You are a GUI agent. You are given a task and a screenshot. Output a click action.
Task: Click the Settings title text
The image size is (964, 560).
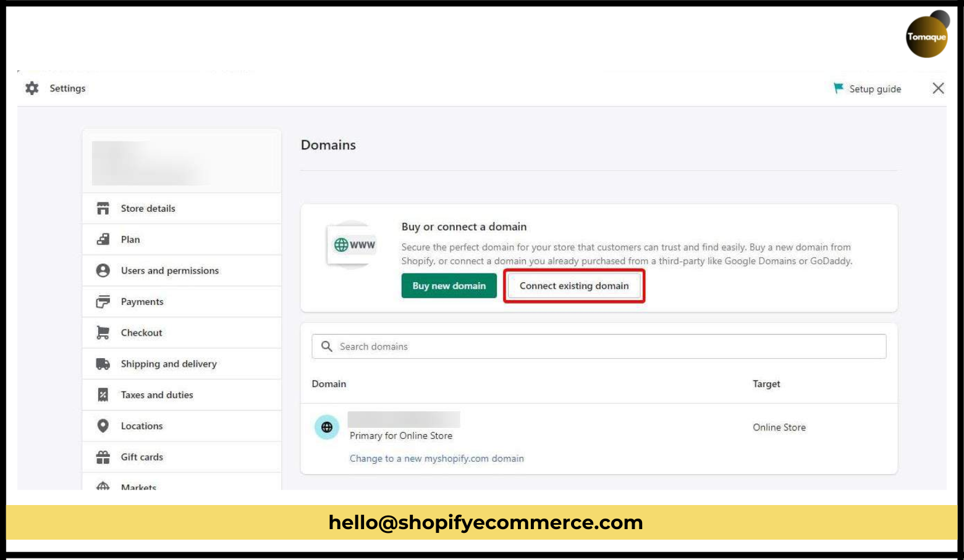pyautogui.click(x=67, y=88)
